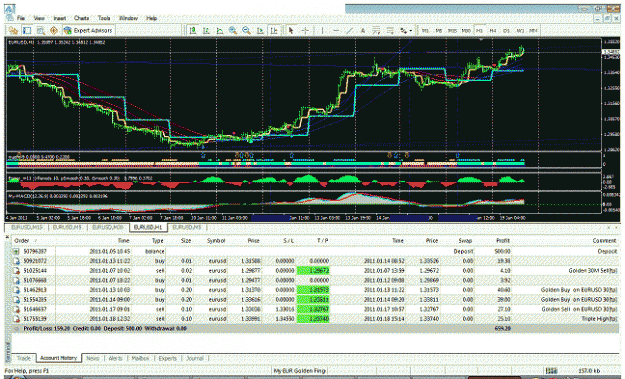Open the Window menu

[128, 18]
